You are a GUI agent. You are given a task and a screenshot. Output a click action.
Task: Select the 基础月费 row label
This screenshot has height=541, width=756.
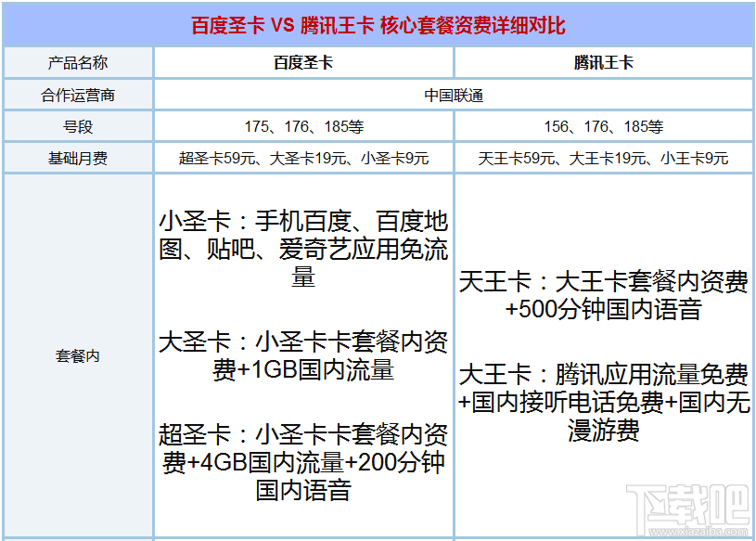[79, 156]
